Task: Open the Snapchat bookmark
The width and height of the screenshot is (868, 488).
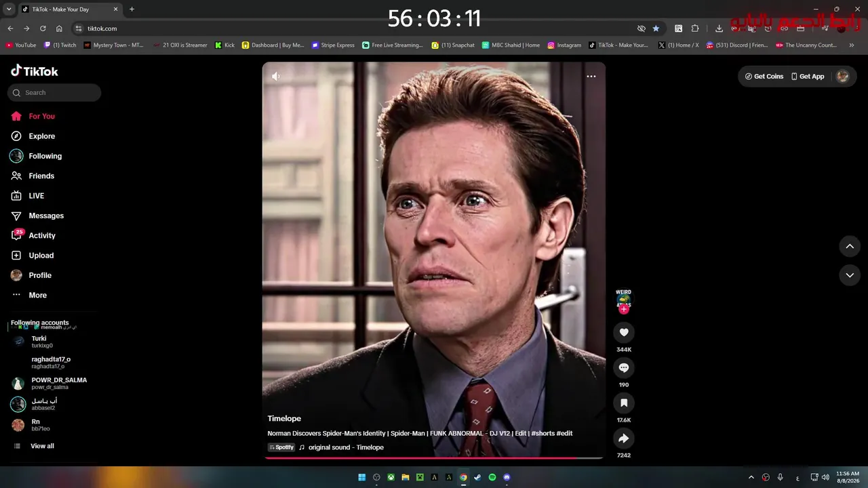Action: tap(453, 45)
